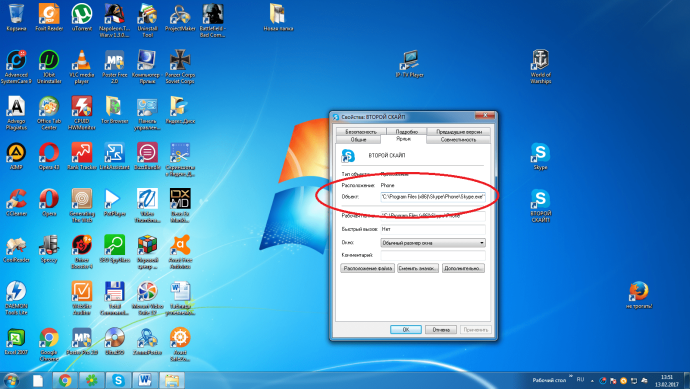Open Skype from the taskbar
This screenshot has height=389, width=690.
click(118, 380)
